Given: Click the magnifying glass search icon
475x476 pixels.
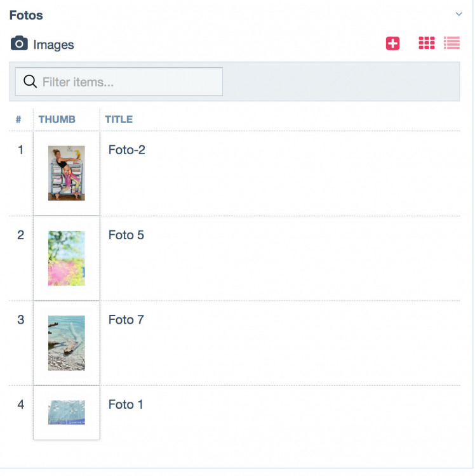Looking at the screenshot, I should tap(30, 82).
